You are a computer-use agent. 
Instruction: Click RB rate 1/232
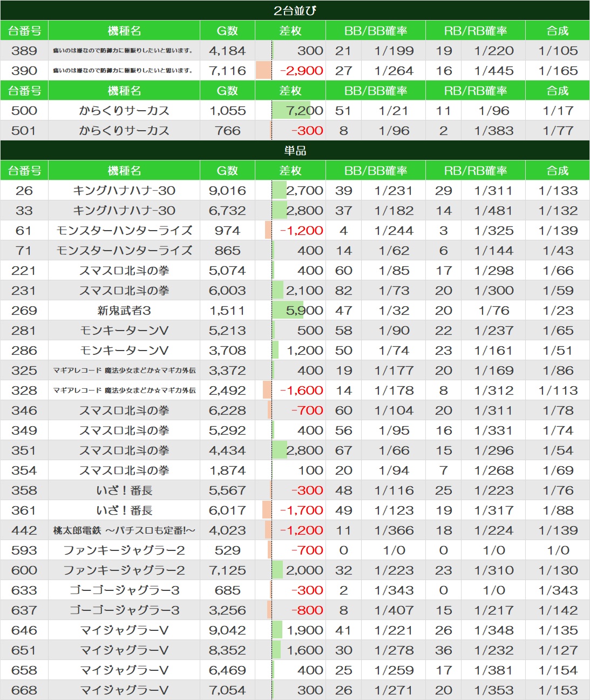tap(494, 650)
